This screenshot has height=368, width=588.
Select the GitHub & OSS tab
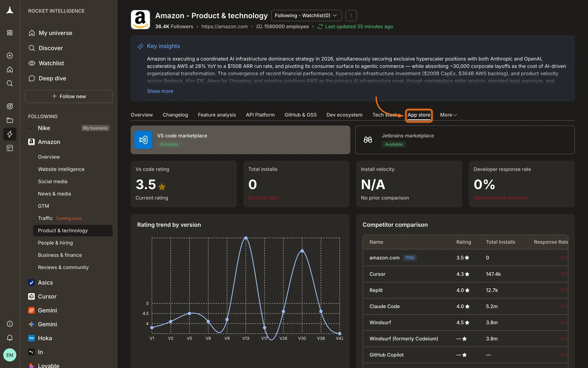(x=301, y=115)
